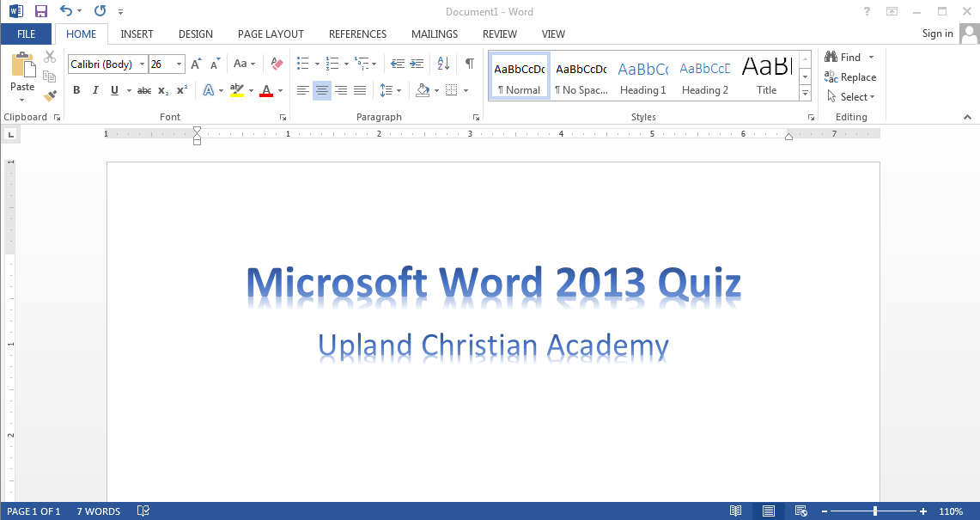Switch to the INSERT tab

(137, 34)
